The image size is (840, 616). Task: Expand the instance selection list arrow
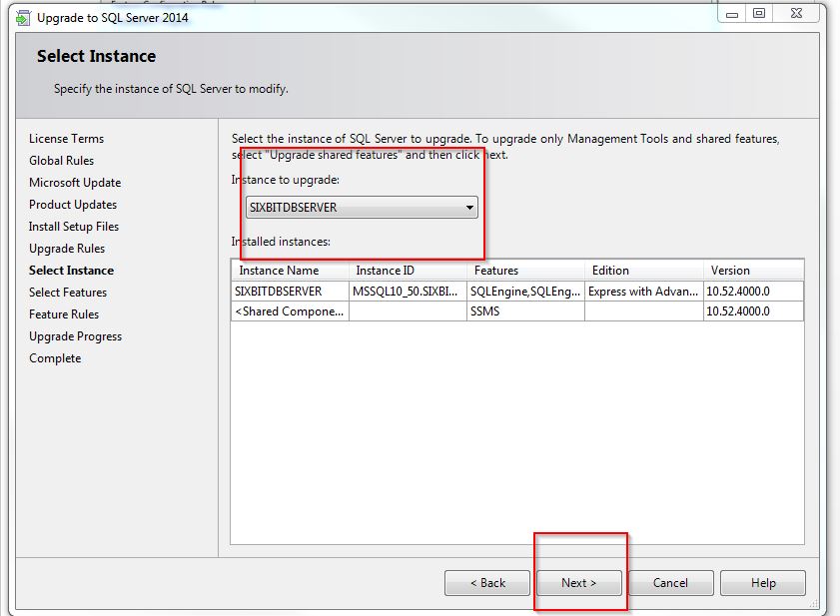click(470, 208)
